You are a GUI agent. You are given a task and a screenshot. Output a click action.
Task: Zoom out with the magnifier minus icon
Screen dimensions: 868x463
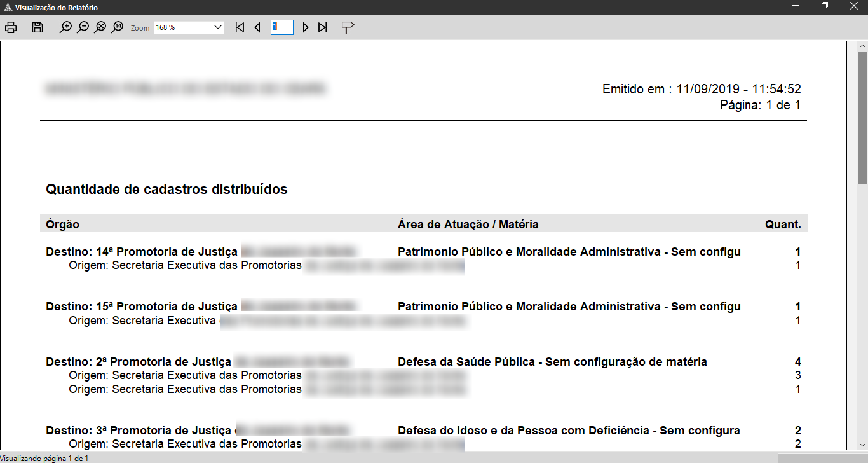pyautogui.click(x=82, y=27)
